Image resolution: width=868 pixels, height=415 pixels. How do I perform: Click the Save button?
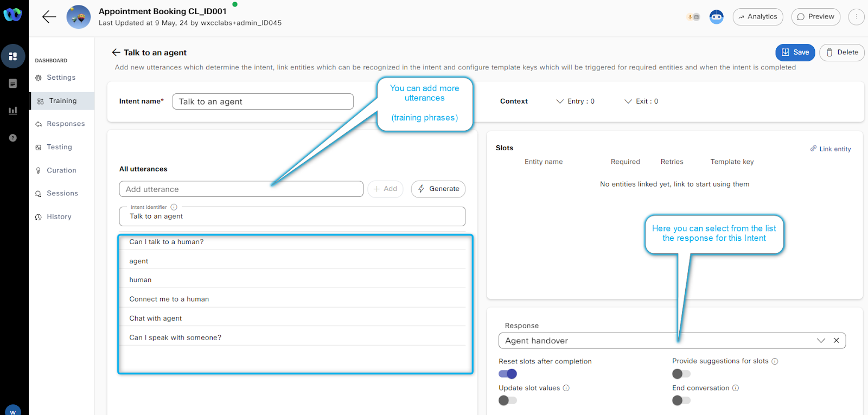click(x=795, y=53)
